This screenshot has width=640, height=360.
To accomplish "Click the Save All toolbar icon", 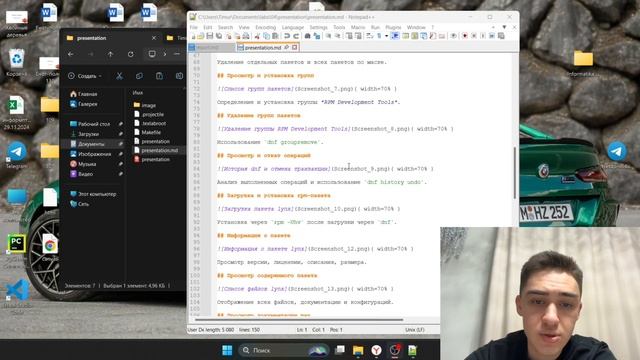I will [x=219, y=36].
